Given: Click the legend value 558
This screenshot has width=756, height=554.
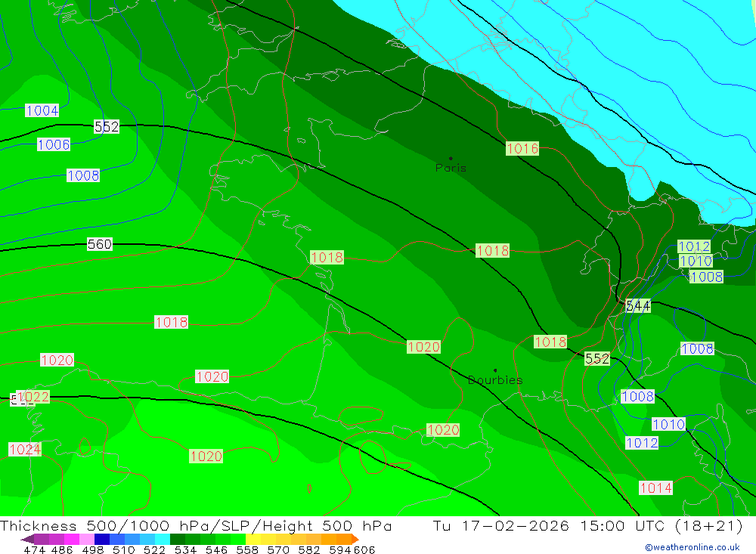Looking at the screenshot, I should [x=247, y=550].
